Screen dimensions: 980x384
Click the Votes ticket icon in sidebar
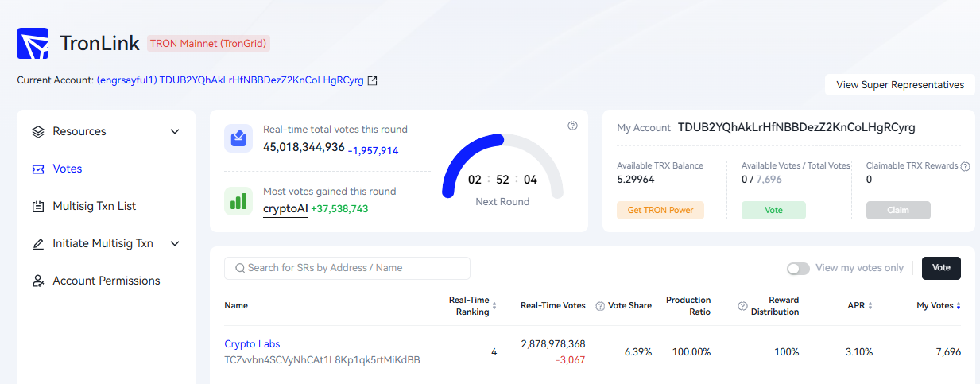[x=38, y=169]
